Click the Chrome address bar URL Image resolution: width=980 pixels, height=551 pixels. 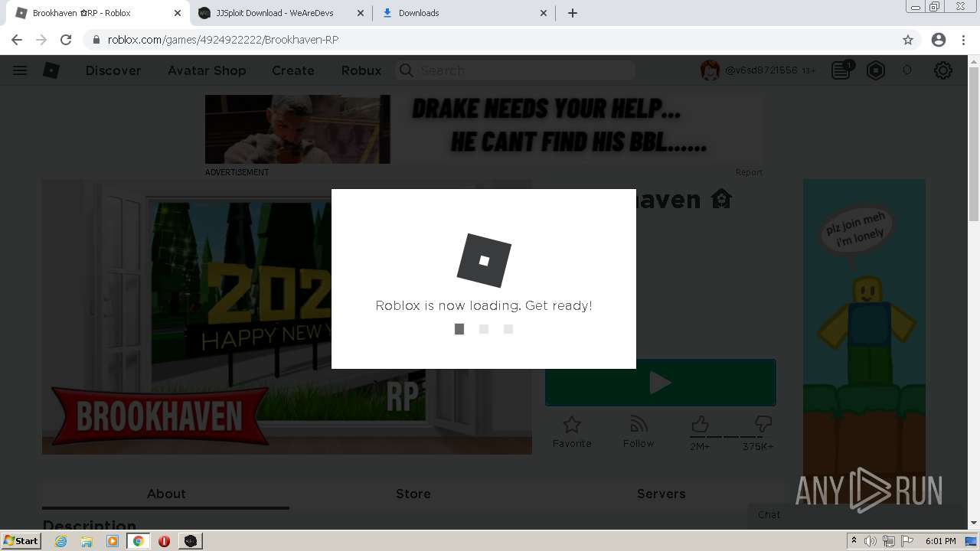tap(223, 40)
